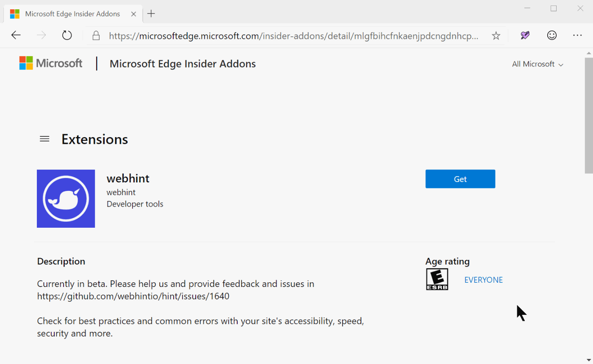
Task: Click the address bar URL field
Action: point(293,36)
